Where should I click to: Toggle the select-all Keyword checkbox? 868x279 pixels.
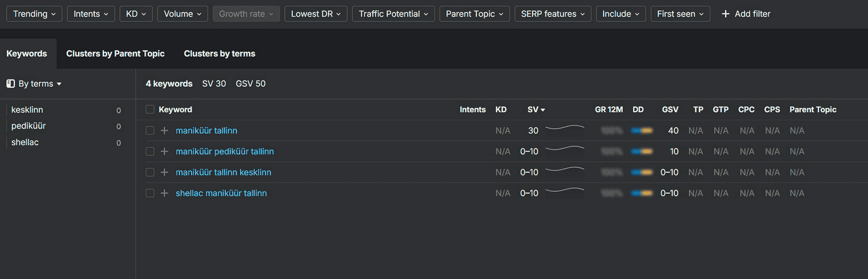tap(150, 109)
